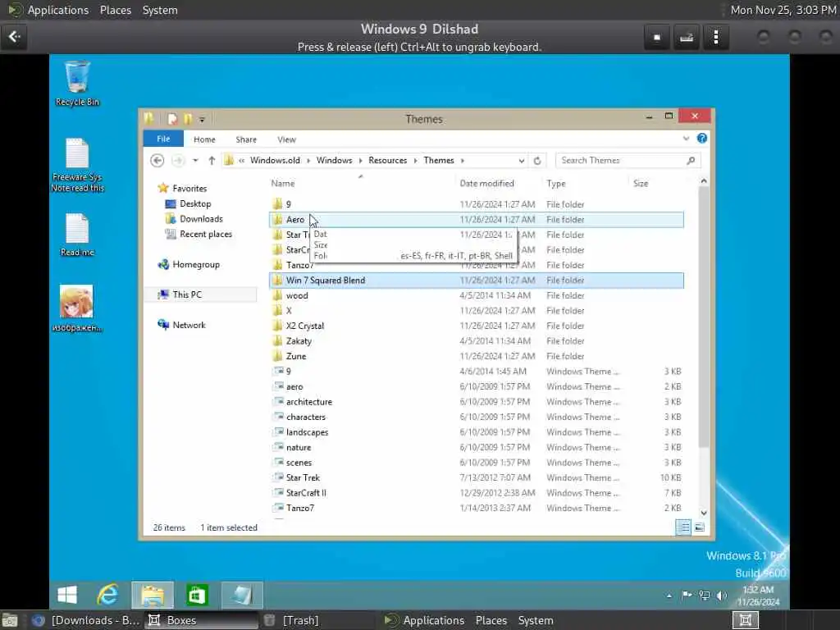Open the File ribbon tab
The height and width of the screenshot is (630, 840).
pos(163,139)
